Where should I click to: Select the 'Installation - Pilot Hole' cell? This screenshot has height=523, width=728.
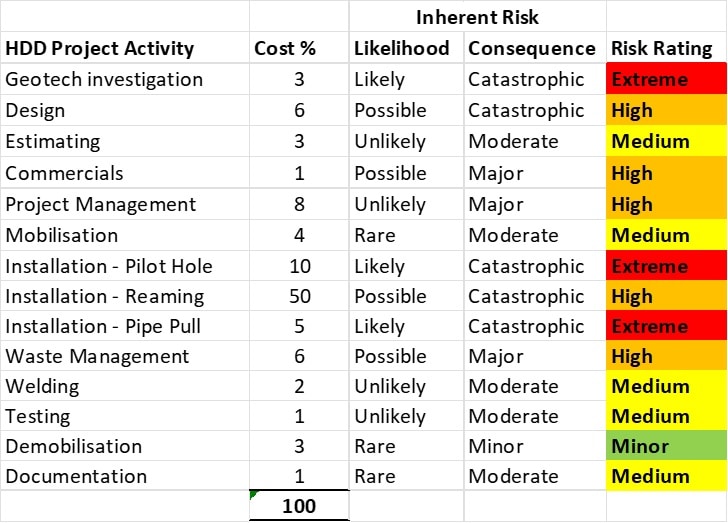pyautogui.click(x=109, y=266)
